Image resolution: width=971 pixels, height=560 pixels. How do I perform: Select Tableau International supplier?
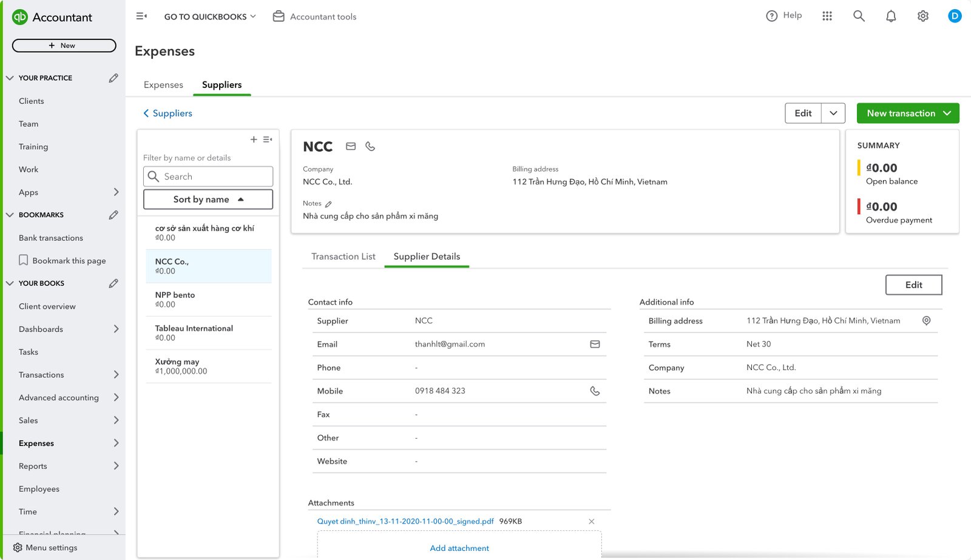(208, 333)
